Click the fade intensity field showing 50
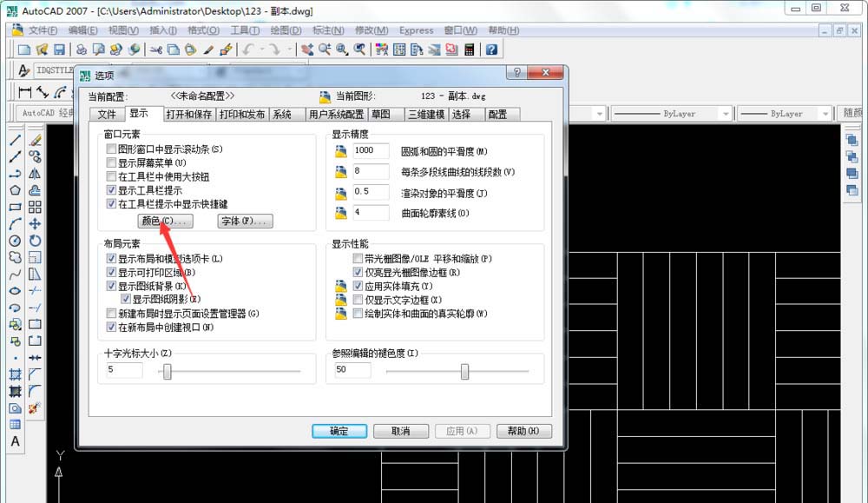This screenshot has height=503, width=868. pyautogui.click(x=352, y=369)
